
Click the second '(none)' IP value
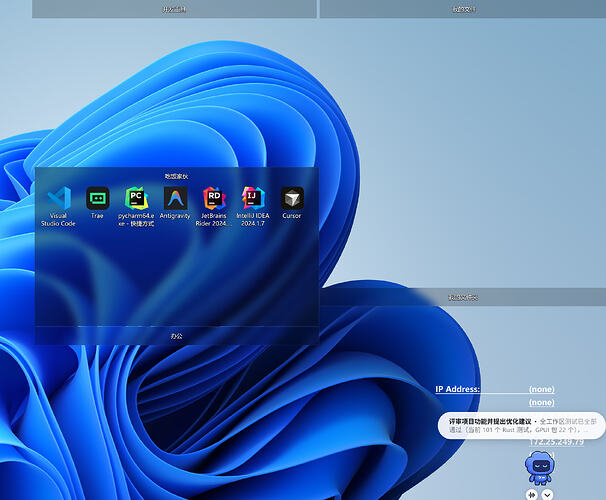click(x=541, y=403)
